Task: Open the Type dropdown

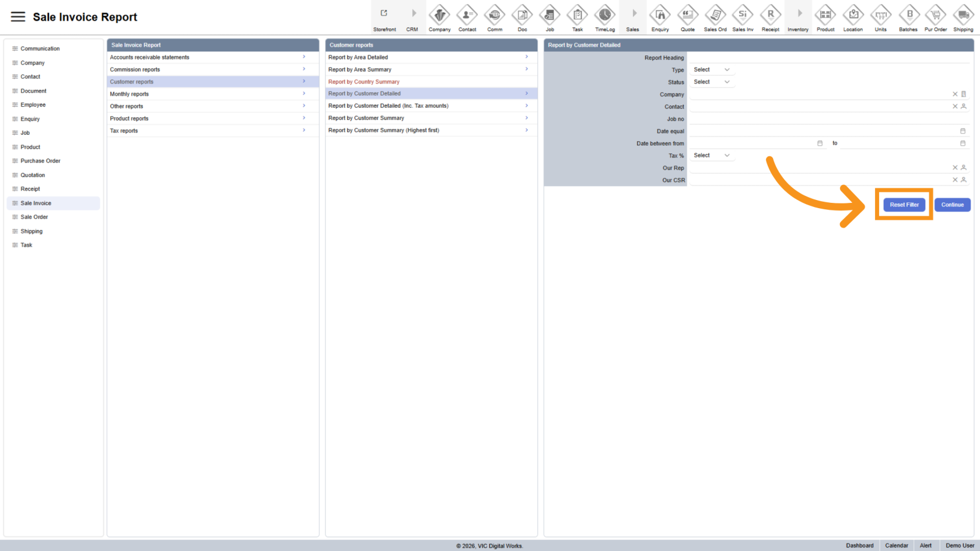Action: tap(711, 70)
